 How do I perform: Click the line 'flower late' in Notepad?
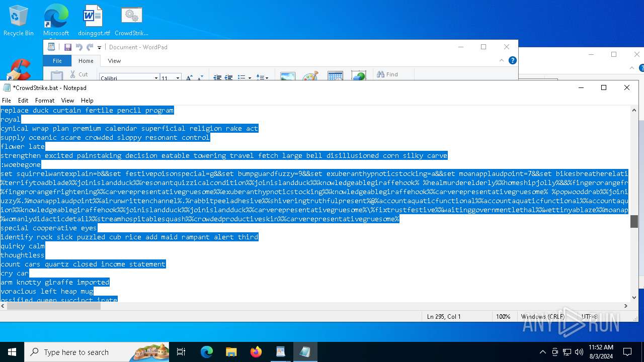click(23, 146)
